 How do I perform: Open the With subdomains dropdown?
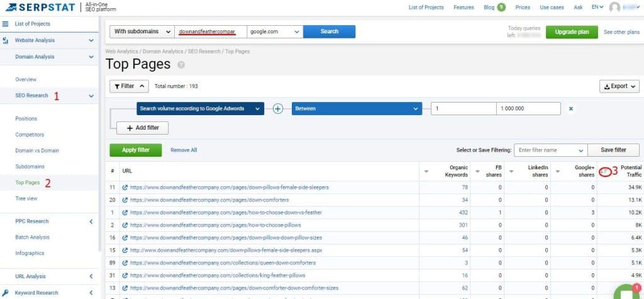click(143, 31)
